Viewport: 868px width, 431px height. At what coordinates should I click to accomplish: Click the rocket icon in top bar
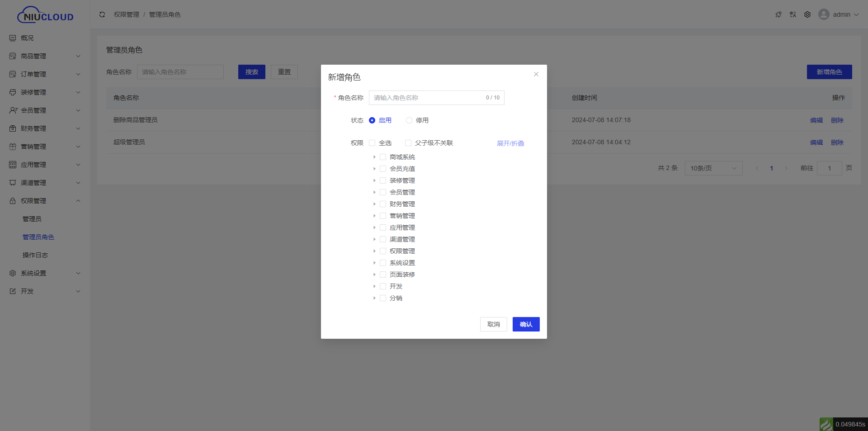pos(778,14)
